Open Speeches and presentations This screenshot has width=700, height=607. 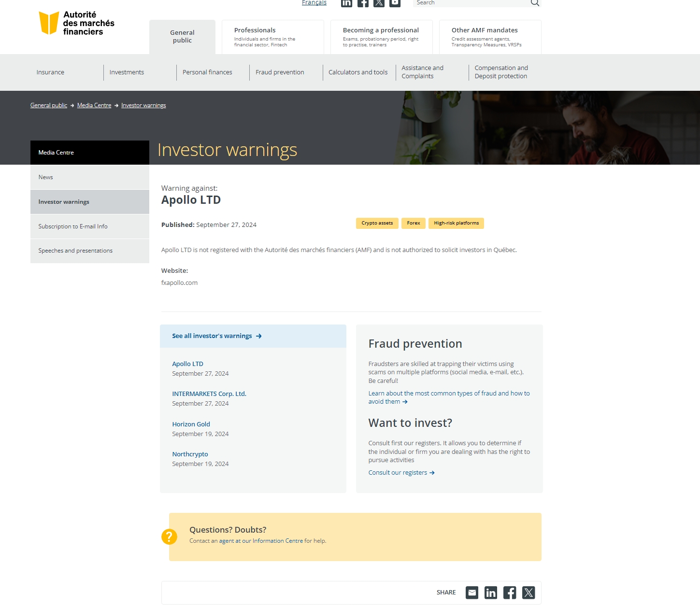click(90, 251)
